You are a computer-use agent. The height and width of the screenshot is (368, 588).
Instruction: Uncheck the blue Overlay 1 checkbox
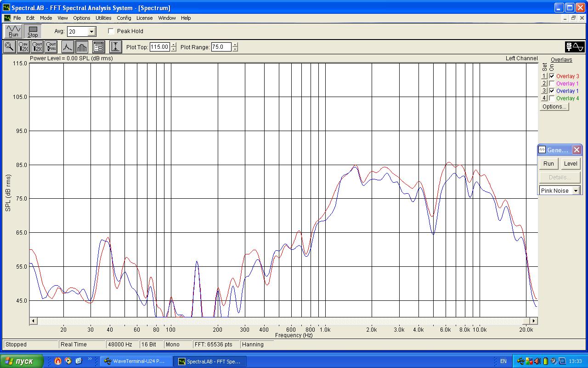click(552, 91)
